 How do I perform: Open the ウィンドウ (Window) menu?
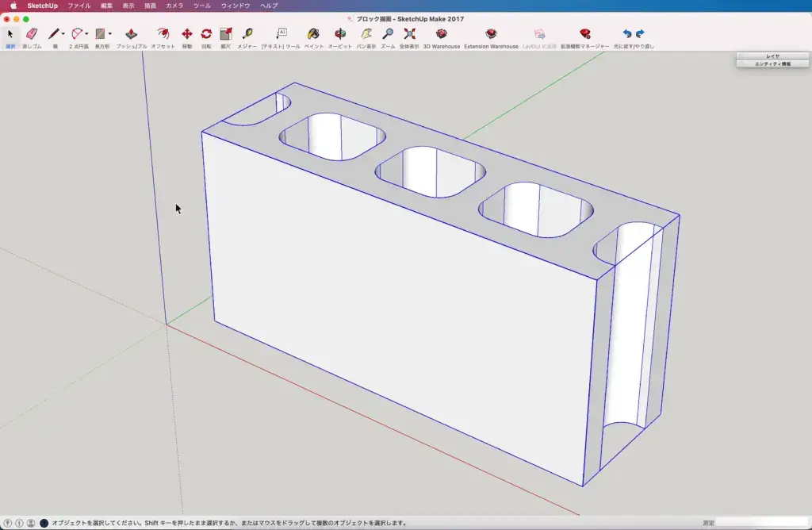(236, 6)
